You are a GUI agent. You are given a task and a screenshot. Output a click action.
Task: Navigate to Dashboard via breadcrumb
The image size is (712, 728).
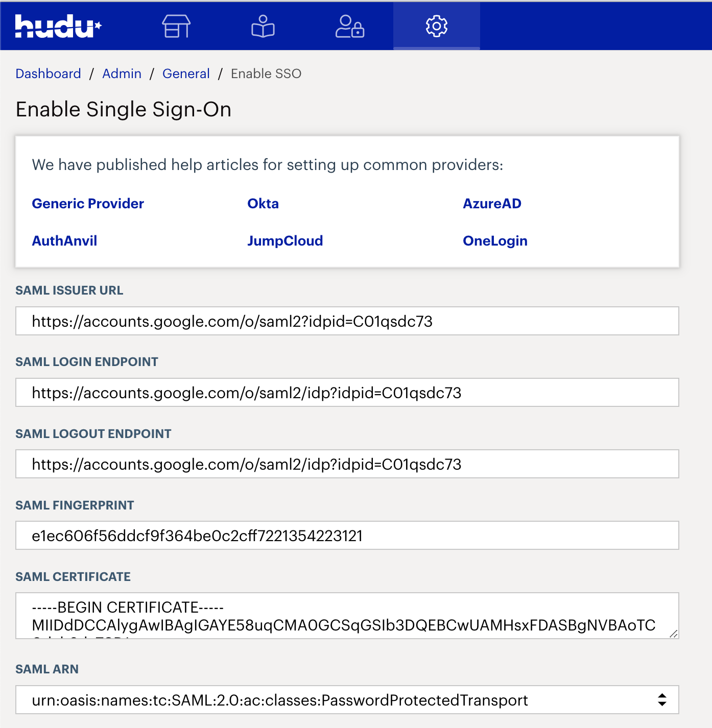[48, 74]
